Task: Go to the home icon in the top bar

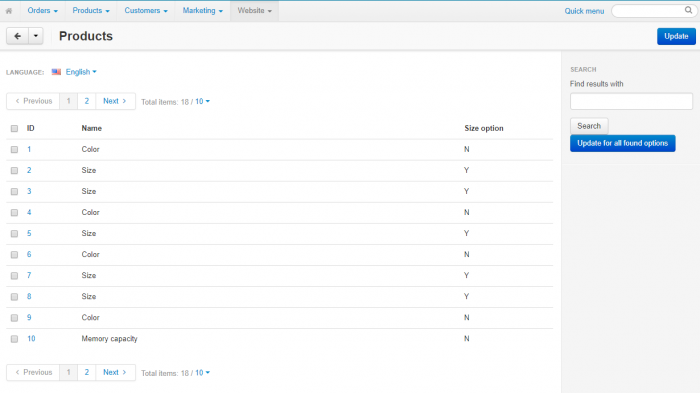Action: (x=9, y=11)
